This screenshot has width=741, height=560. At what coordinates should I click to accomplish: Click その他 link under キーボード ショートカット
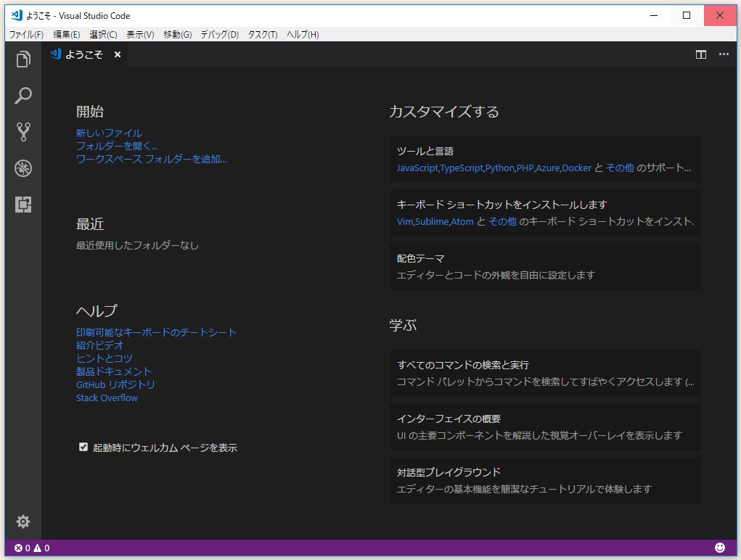(x=502, y=221)
